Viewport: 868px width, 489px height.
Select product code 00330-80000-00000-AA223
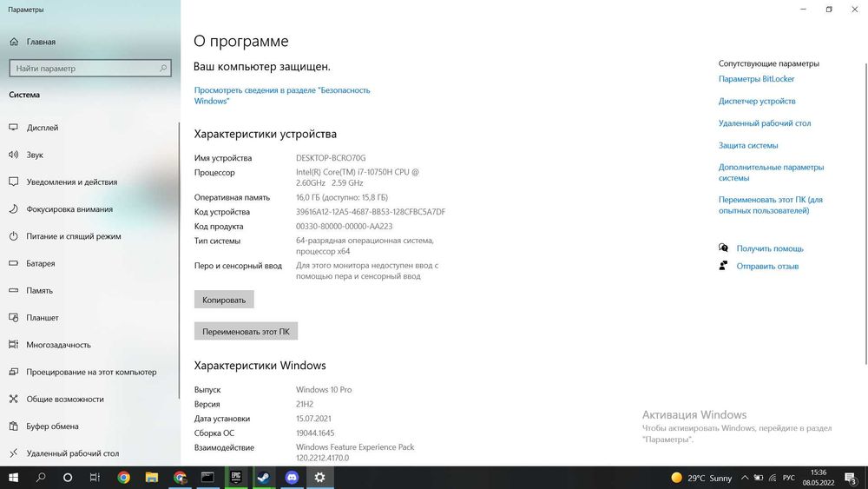[x=344, y=227]
